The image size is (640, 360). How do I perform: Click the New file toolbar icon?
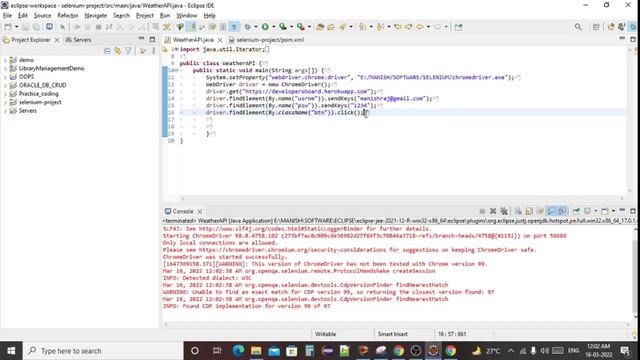click(8, 27)
